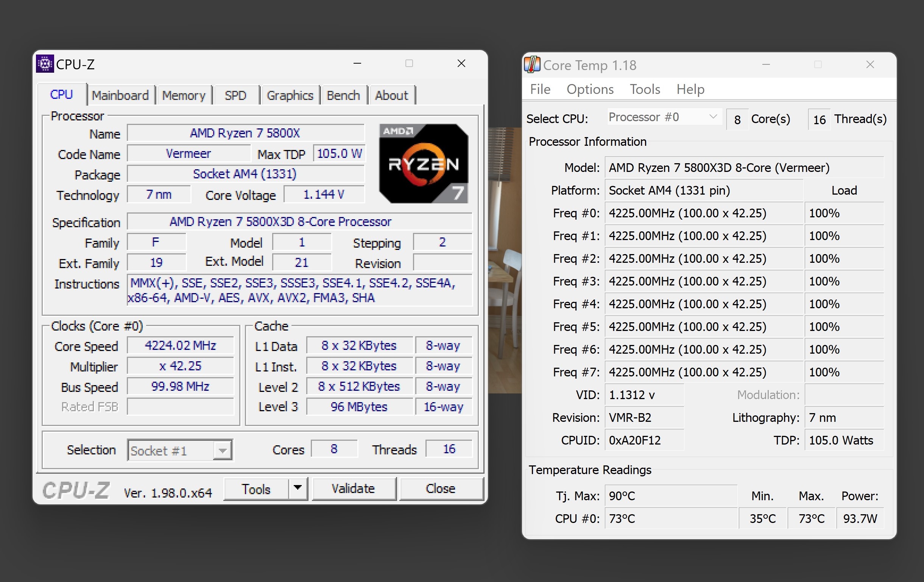
Task: Minimize the CPU-Z window
Action: (357, 63)
